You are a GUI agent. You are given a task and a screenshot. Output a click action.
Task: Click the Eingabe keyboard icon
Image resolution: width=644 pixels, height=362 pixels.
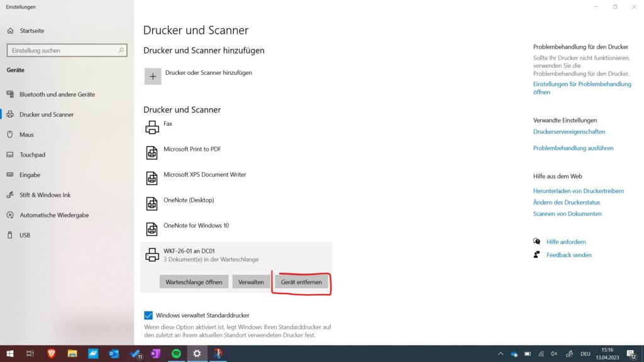pyautogui.click(x=10, y=175)
